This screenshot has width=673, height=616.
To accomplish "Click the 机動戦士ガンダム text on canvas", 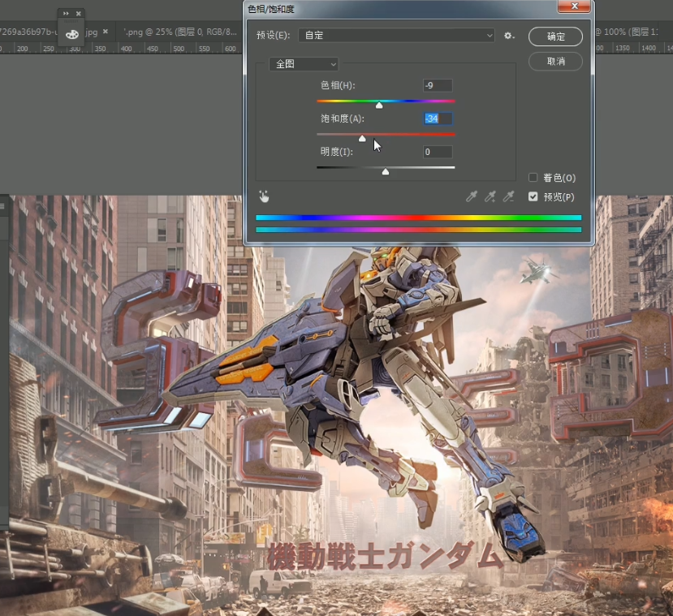I will 385,557.
